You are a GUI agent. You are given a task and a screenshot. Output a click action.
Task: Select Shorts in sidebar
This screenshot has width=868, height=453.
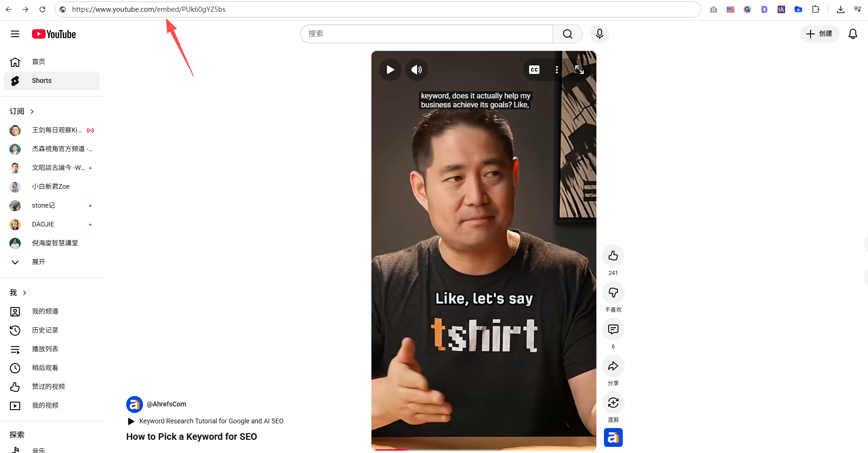[52, 81]
